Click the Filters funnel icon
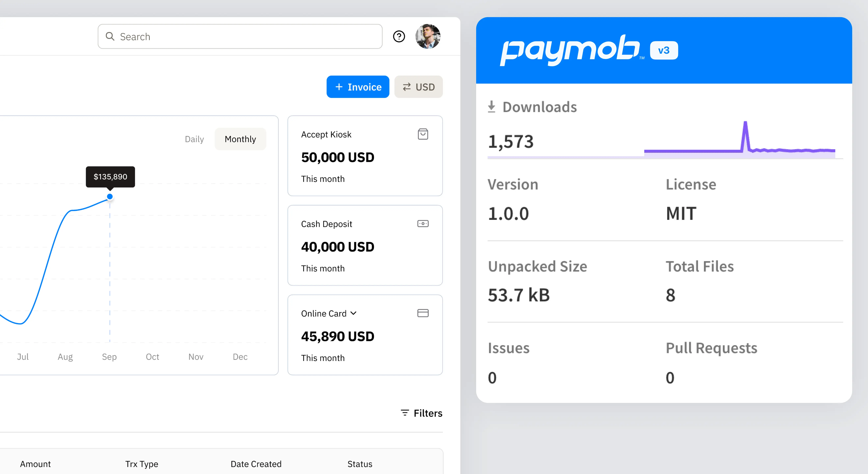Image resolution: width=868 pixels, height=474 pixels. tap(405, 413)
